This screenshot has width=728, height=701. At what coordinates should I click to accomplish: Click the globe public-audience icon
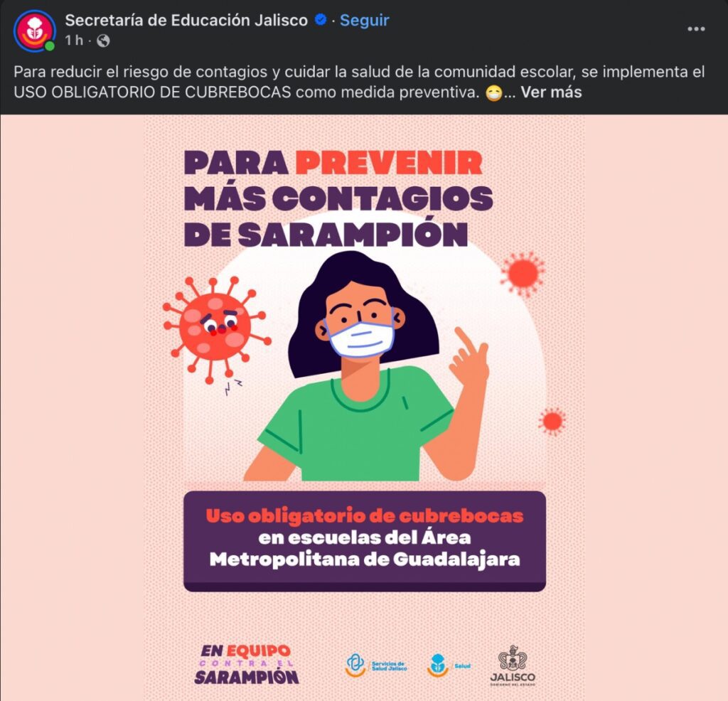click(x=103, y=41)
